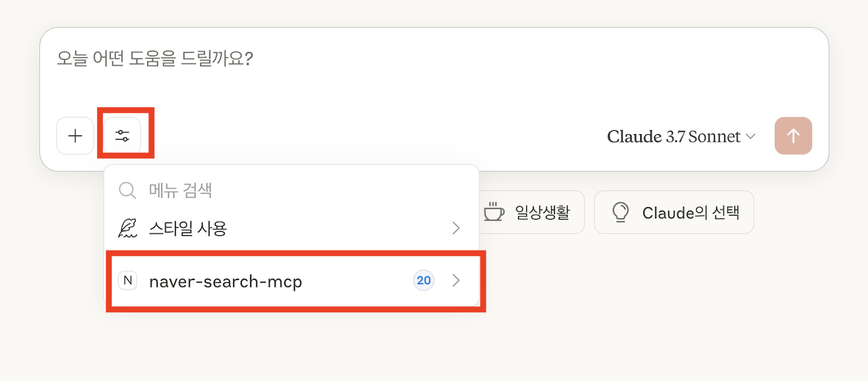
Task: Click the plus attachment button
Action: point(75,136)
